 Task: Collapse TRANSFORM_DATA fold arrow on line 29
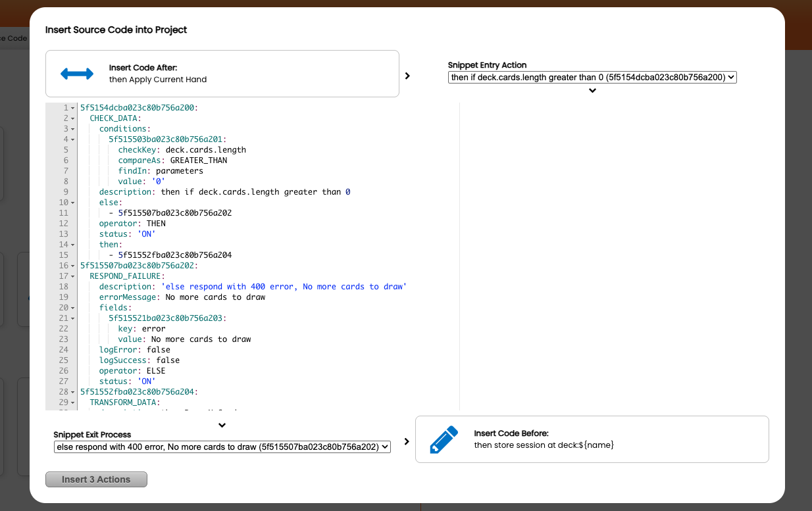click(x=73, y=402)
